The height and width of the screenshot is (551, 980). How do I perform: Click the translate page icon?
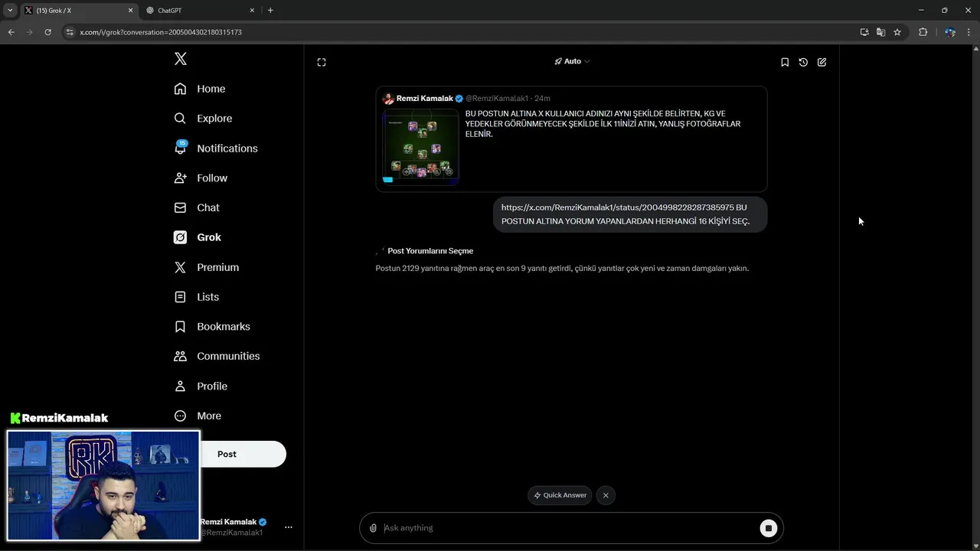(x=880, y=32)
